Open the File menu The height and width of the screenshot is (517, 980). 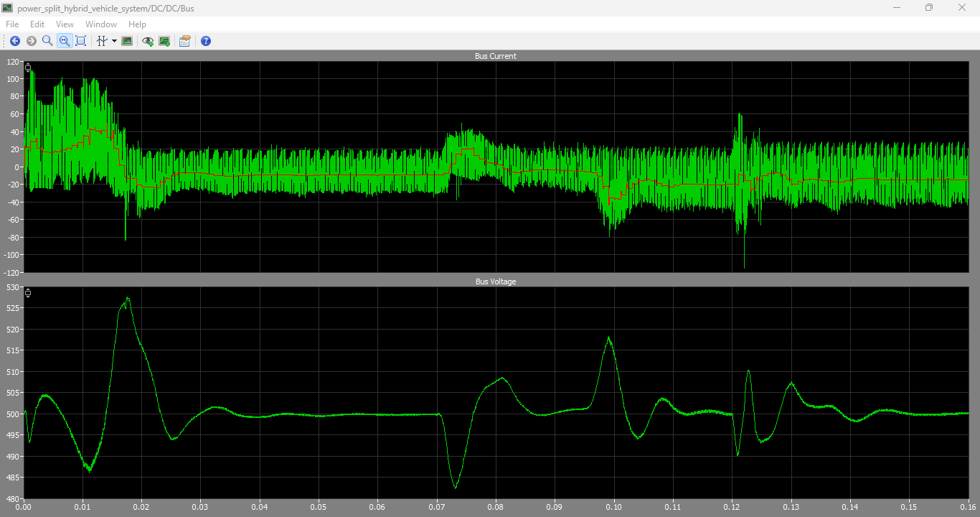point(12,24)
